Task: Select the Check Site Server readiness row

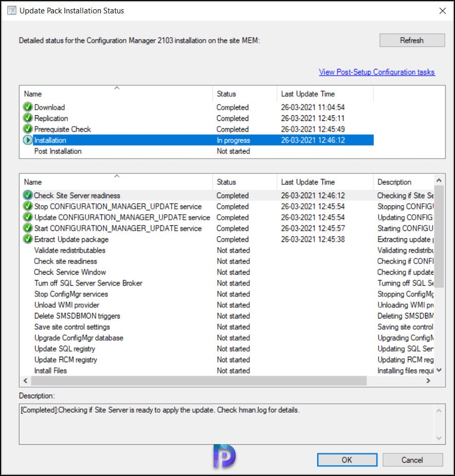Action: point(227,195)
